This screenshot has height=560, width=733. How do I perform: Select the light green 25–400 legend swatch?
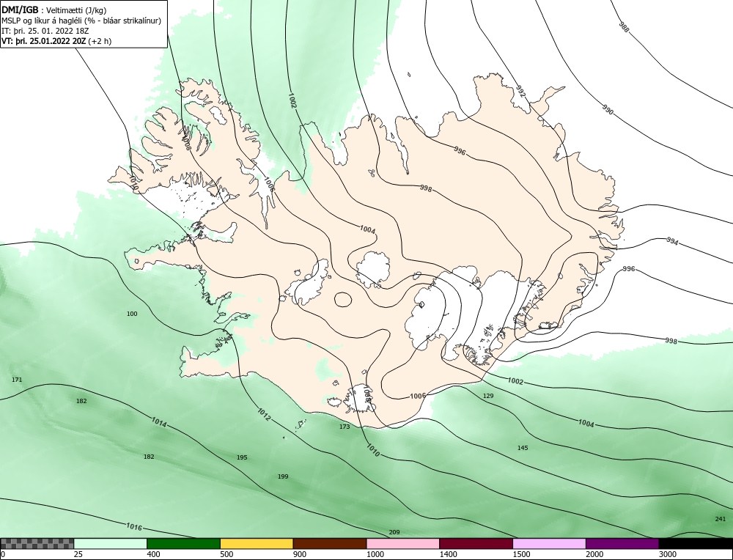(x=111, y=544)
